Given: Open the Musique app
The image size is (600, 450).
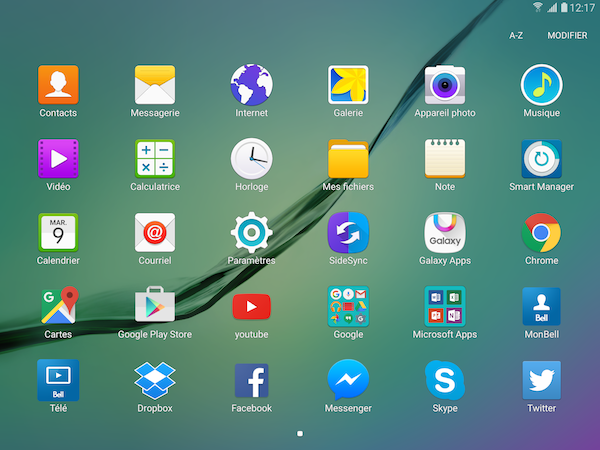Looking at the screenshot, I should [x=541, y=85].
